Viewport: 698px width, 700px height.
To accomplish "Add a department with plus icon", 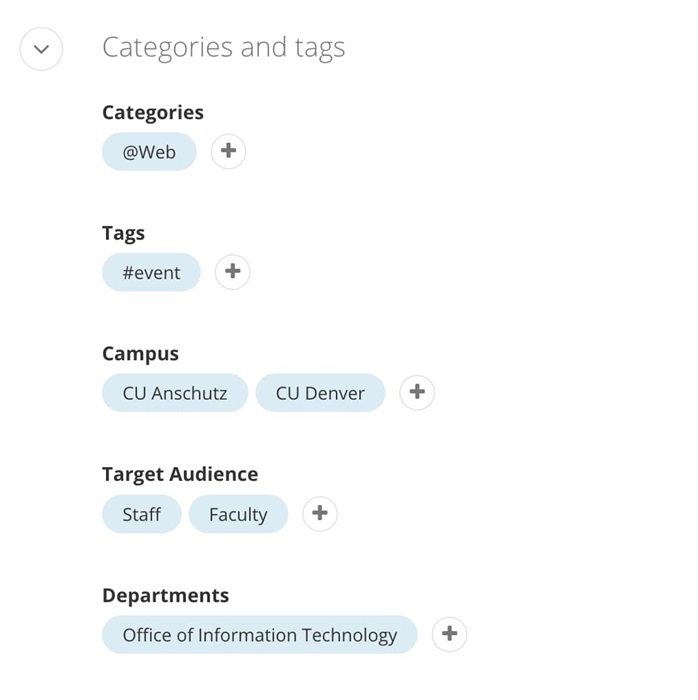I will (449, 634).
